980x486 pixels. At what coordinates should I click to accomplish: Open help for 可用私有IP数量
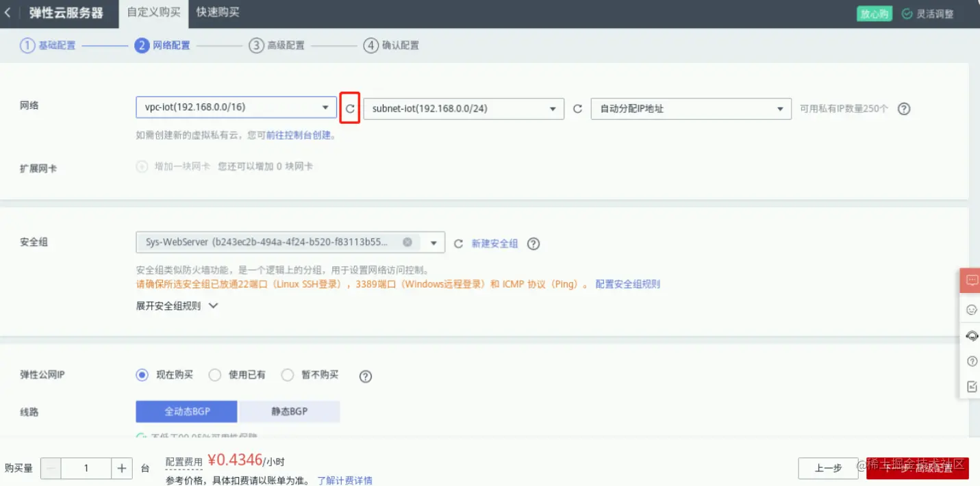click(x=904, y=108)
